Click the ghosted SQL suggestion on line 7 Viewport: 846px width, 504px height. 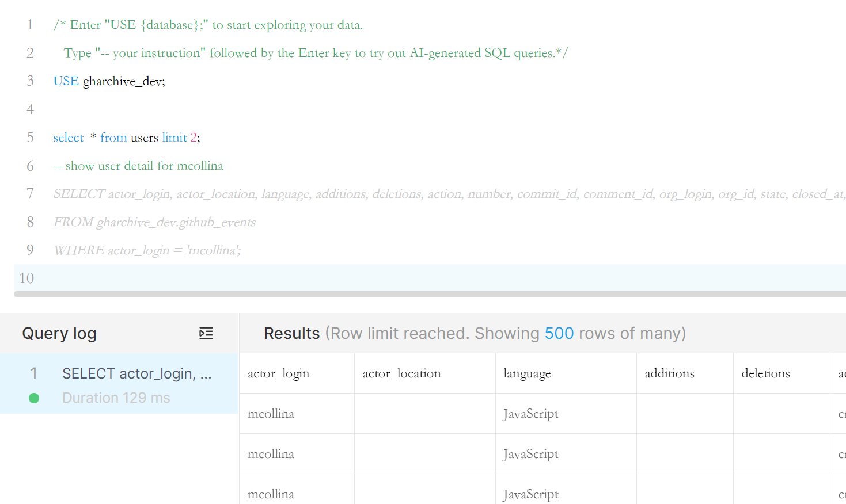pos(230,194)
